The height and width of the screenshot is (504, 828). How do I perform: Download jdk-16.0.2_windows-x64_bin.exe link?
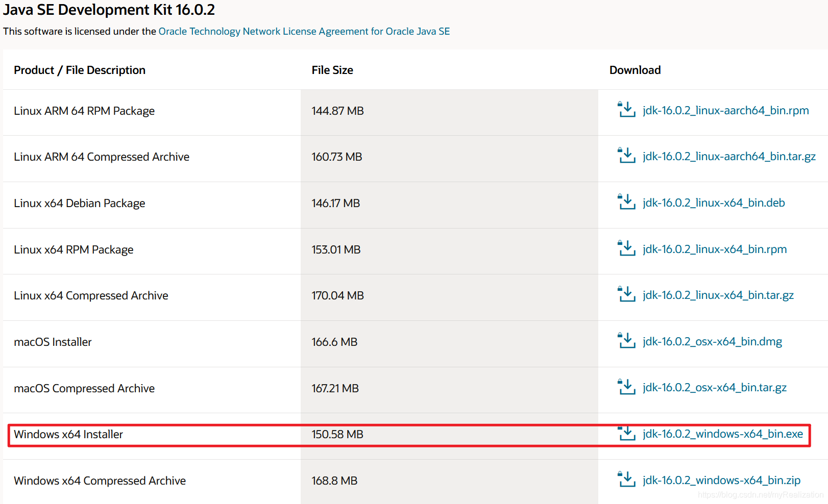pos(723,434)
